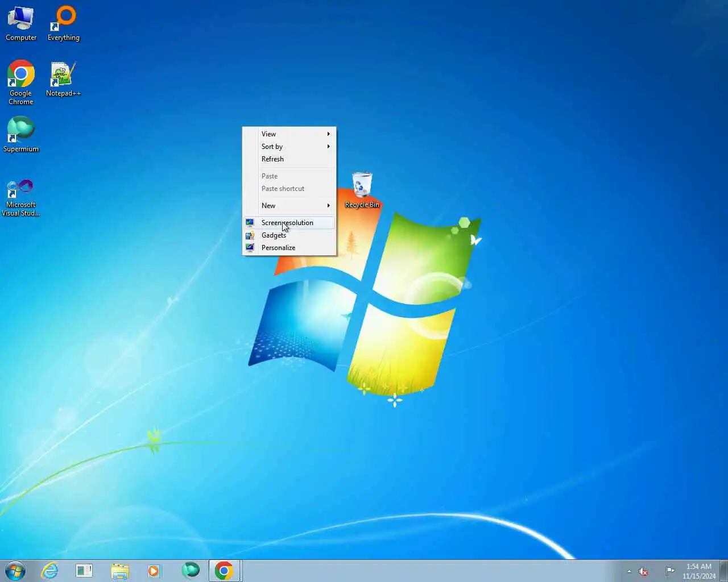This screenshot has height=582, width=728.
Task: Choose Refresh from the context menu
Action: (289, 159)
